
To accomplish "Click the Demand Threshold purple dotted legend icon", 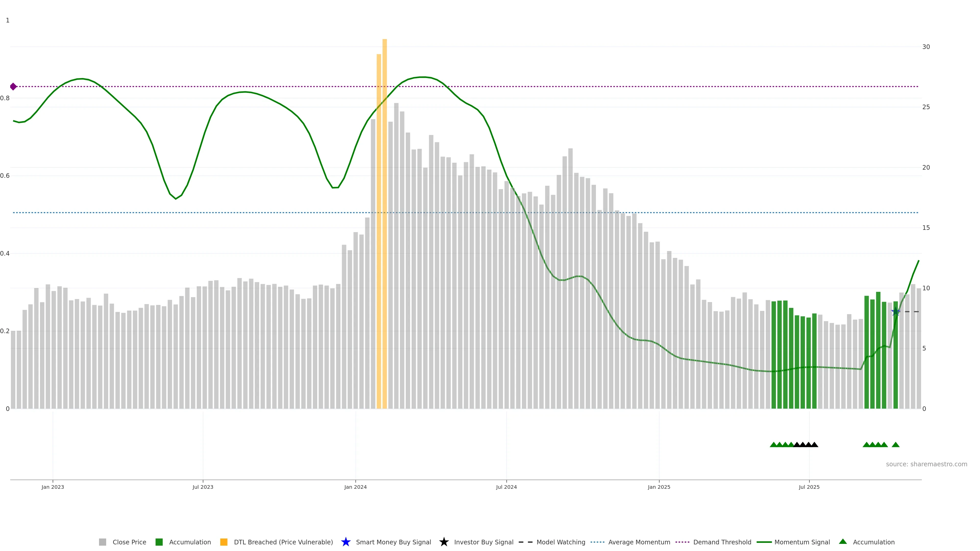I will point(682,542).
